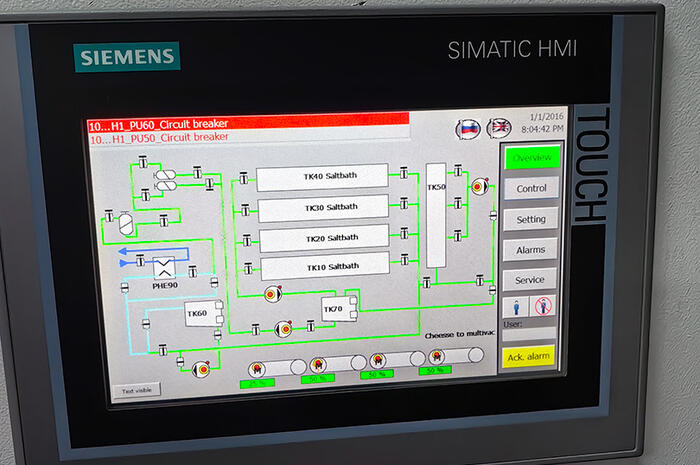Tap the upper capsule filter symbol
This screenshot has width=700, height=465.
click(x=165, y=174)
